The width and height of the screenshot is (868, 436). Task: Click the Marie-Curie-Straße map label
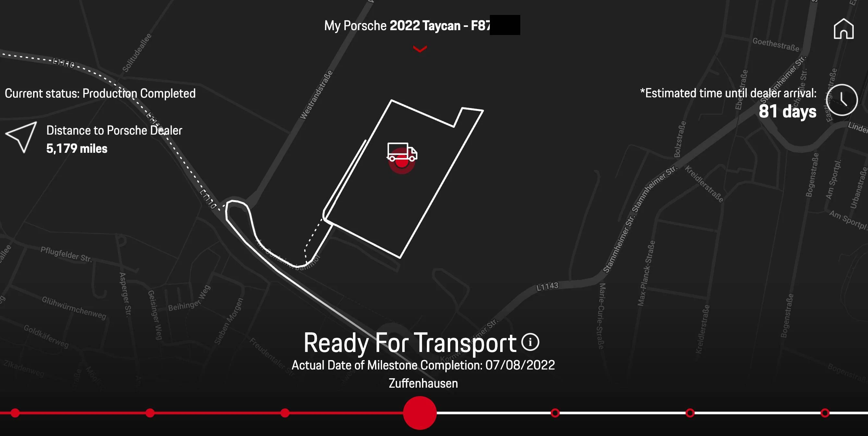point(601,316)
